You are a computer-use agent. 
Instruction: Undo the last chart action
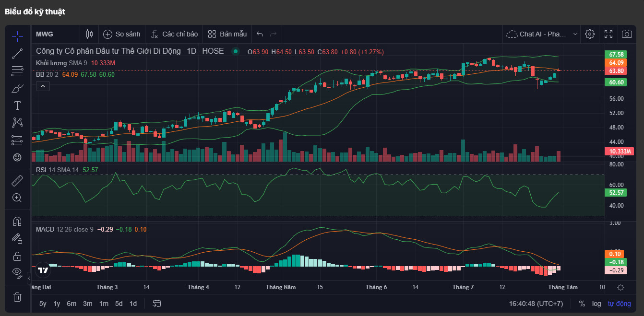pos(260,34)
